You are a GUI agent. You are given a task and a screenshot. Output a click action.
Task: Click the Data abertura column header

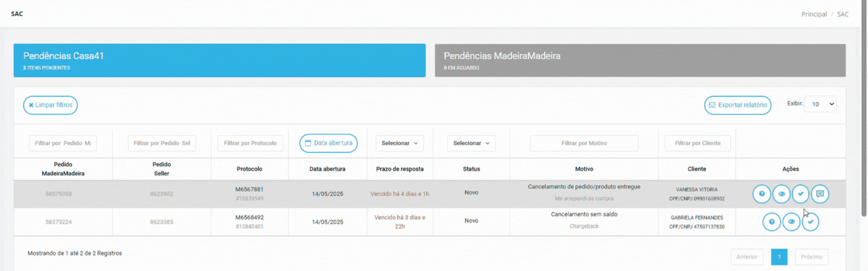pyautogui.click(x=327, y=169)
